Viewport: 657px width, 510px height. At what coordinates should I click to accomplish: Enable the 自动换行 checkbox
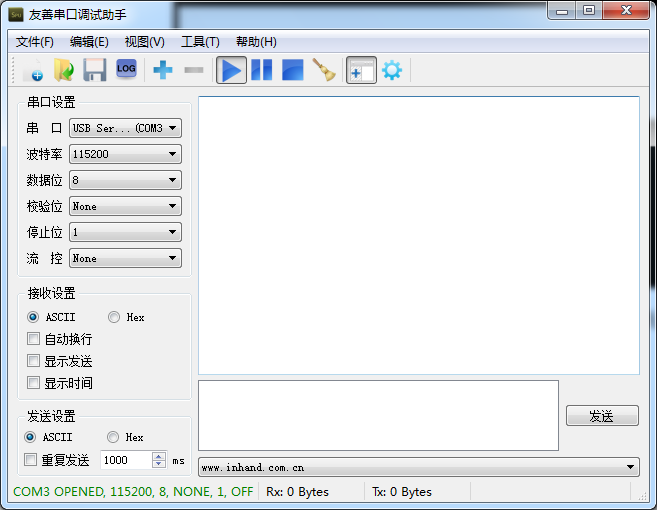click(x=34, y=339)
